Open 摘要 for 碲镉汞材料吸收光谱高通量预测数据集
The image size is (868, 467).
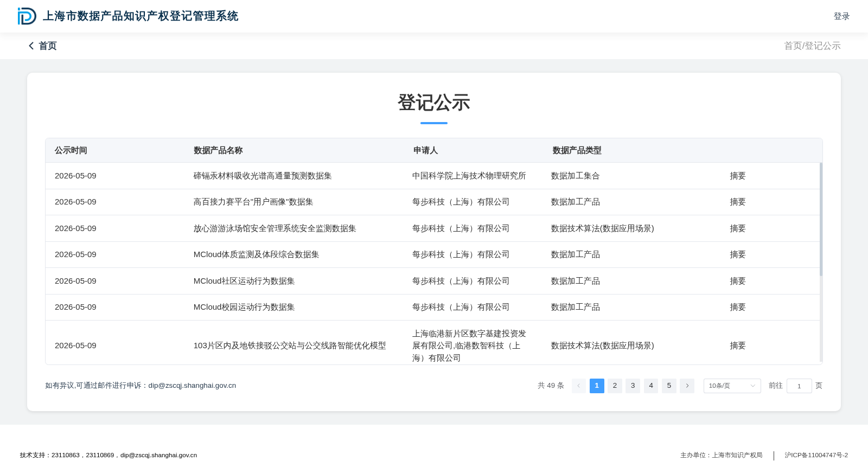coord(738,176)
